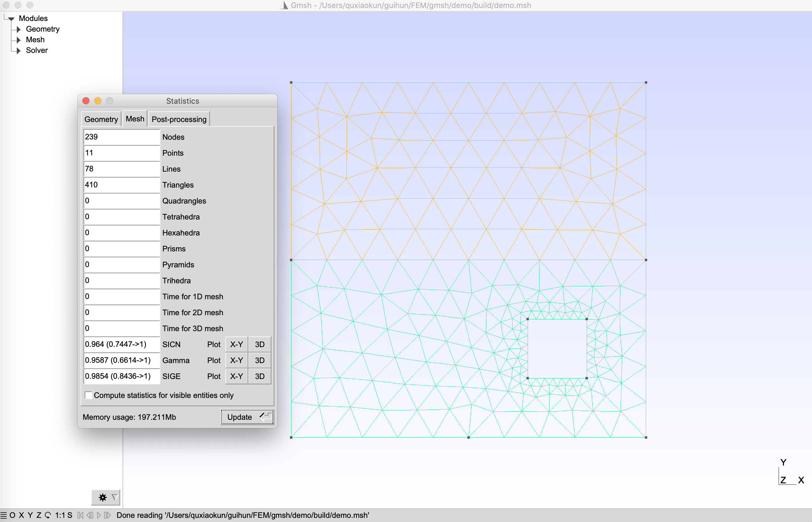Set X-axis view in status bar

(21, 515)
